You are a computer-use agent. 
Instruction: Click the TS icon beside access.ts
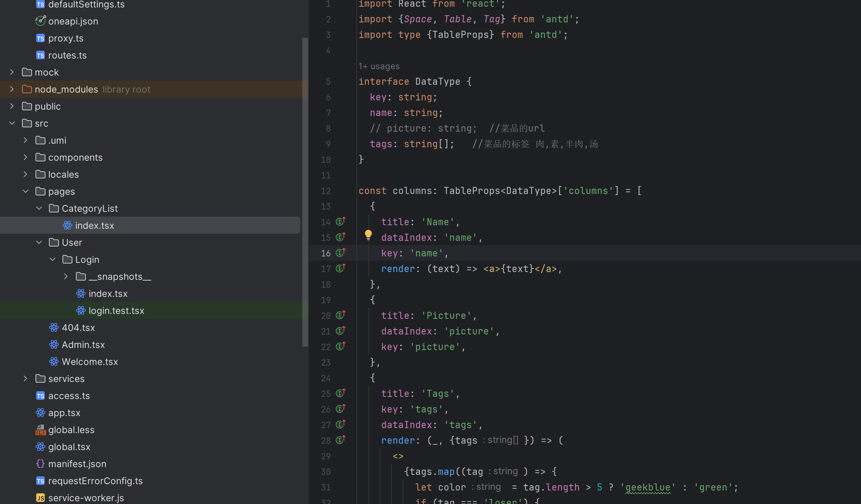tap(40, 396)
